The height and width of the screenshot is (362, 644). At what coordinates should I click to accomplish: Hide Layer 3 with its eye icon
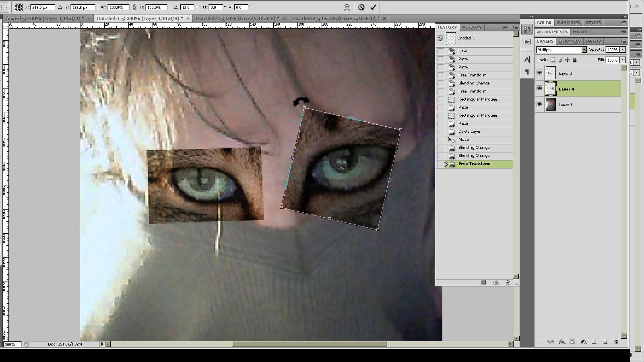pyautogui.click(x=540, y=73)
